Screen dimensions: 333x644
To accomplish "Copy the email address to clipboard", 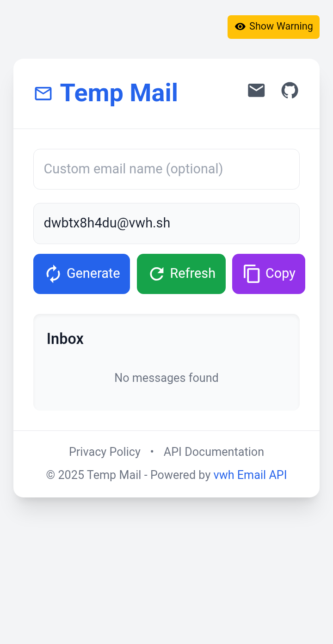I will point(269,274).
